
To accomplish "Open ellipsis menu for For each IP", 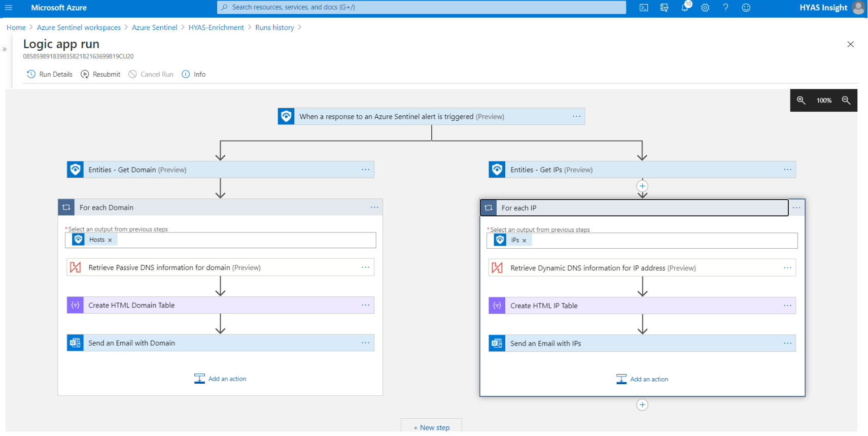I will [x=796, y=208].
